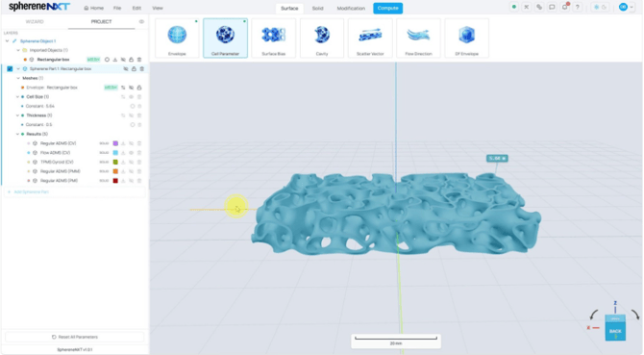Image resolution: width=644 pixels, height=355 pixels.
Task: Collapse the Results group
Action: coord(17,134)
